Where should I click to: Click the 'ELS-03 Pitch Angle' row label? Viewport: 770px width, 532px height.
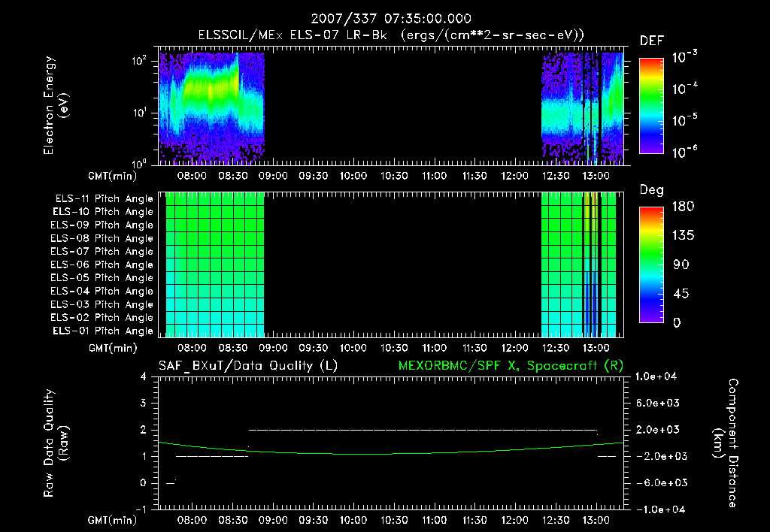point(102,304)
